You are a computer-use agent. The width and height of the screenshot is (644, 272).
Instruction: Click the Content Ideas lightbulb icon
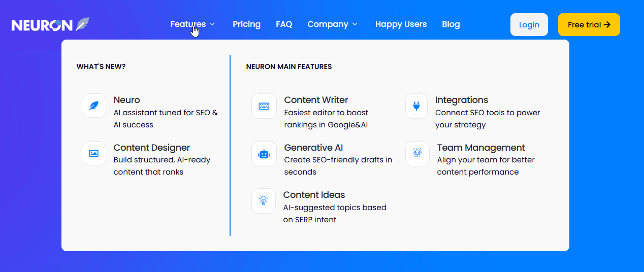[x=264, y=201]
